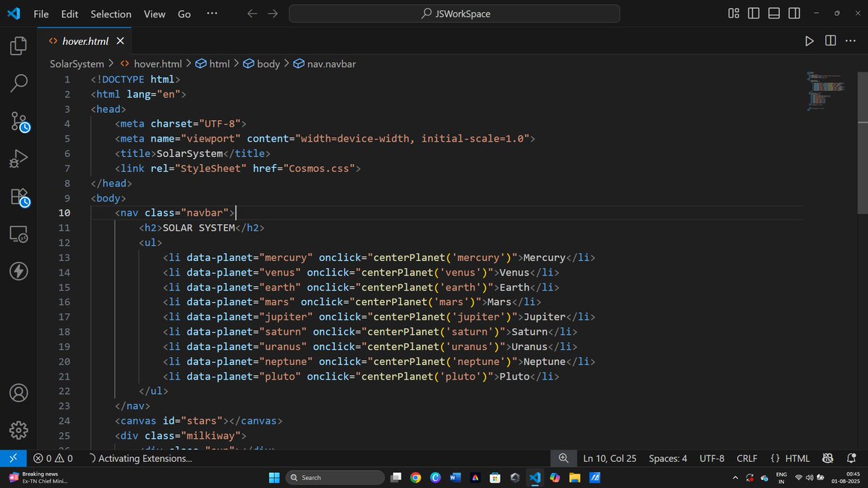This screenshot has height=488, width=868.
Task: Open Microsoft Store from taskbar
Action: tap(495, 477)
